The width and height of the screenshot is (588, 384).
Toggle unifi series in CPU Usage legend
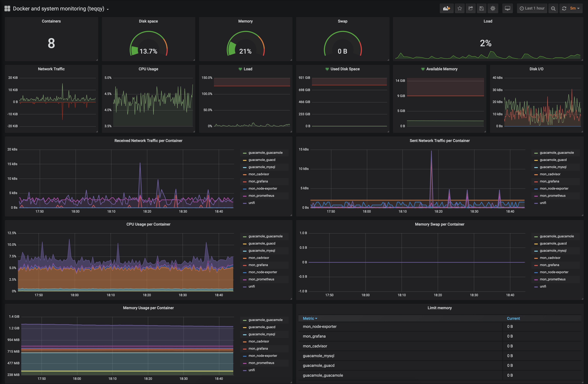click(252, 287)
